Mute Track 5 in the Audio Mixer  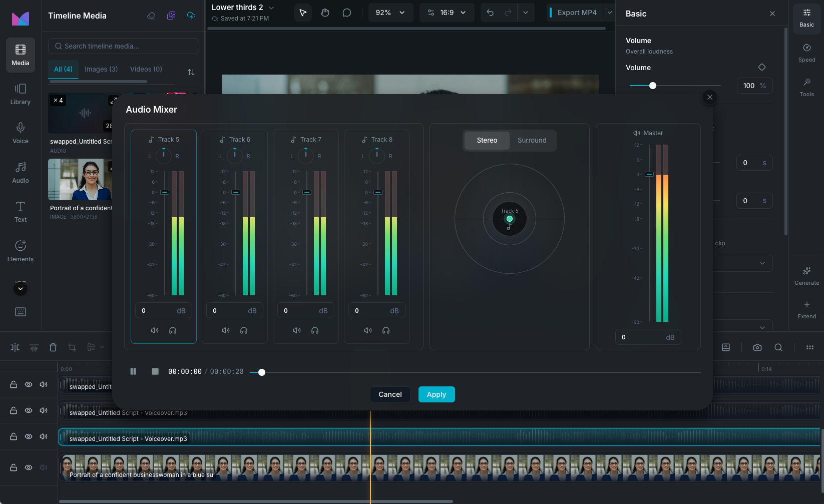tap(154, 330)
